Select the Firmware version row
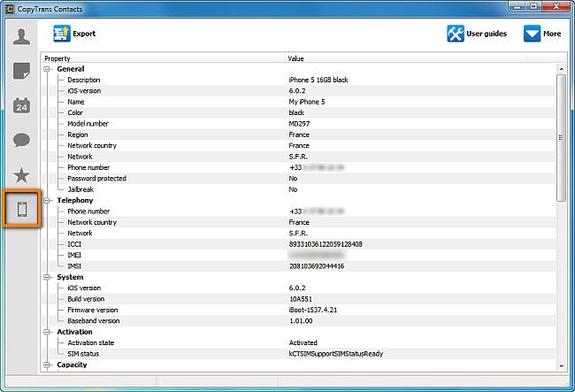 coord(299,311)
